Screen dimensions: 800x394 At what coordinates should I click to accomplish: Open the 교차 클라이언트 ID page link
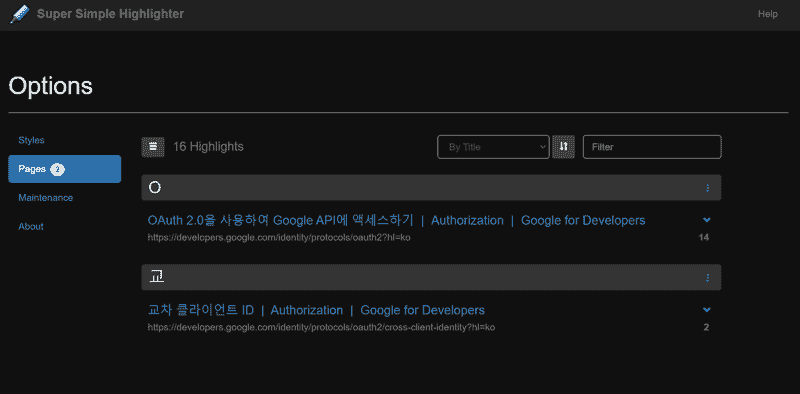point(316,310)
